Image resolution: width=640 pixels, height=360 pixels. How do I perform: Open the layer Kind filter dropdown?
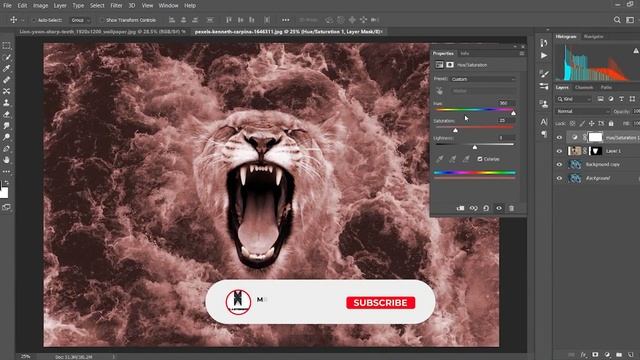pyautogui.click(x=573, y=99)
